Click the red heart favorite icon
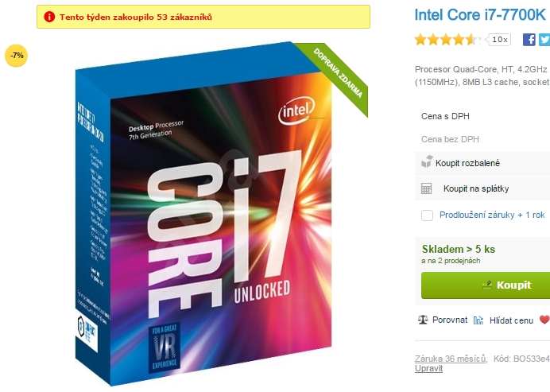 (x=544, y=320)
